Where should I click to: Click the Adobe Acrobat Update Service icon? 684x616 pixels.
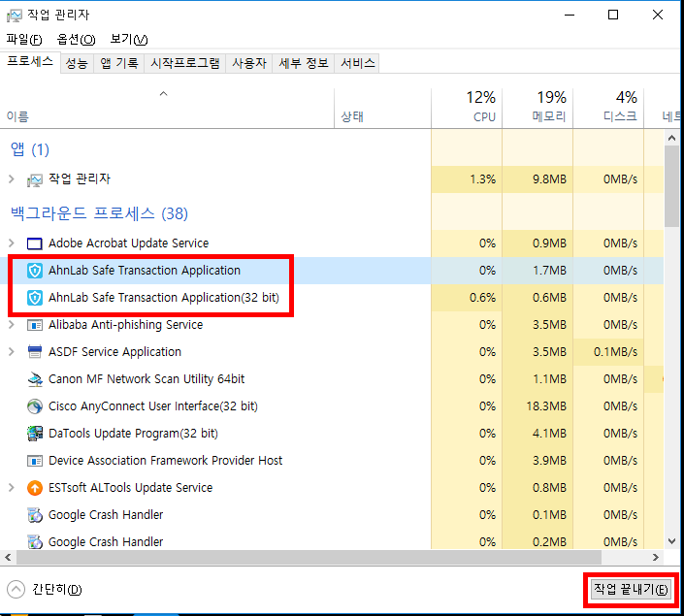(x=35, y=243)
